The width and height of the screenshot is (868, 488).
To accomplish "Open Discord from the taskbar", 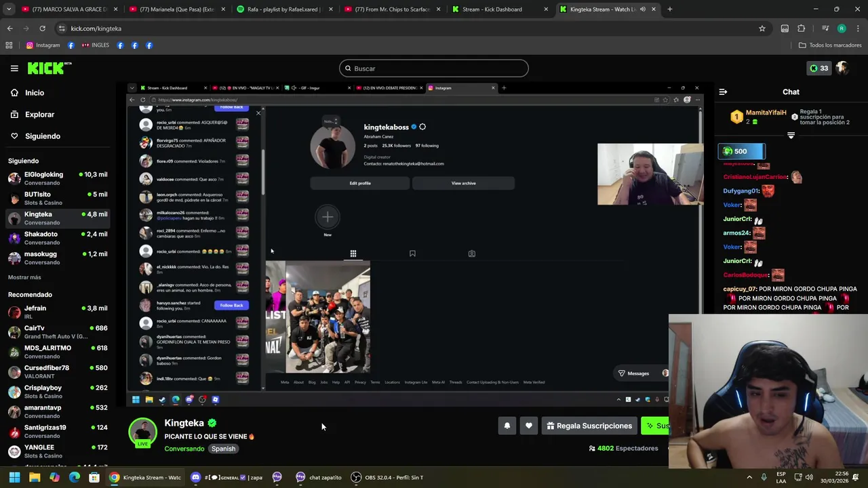I will point(228,477).
